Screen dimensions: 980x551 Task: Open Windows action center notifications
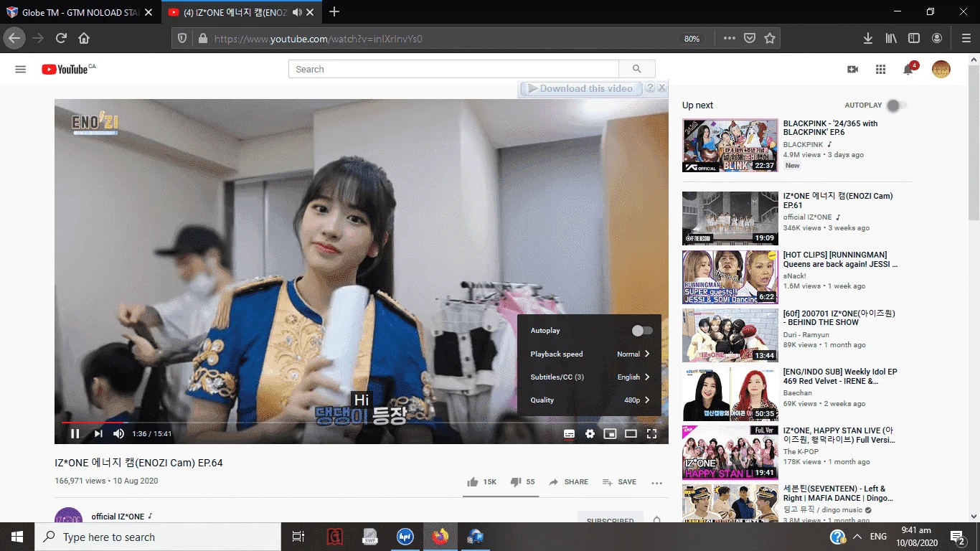pos(957,537)
